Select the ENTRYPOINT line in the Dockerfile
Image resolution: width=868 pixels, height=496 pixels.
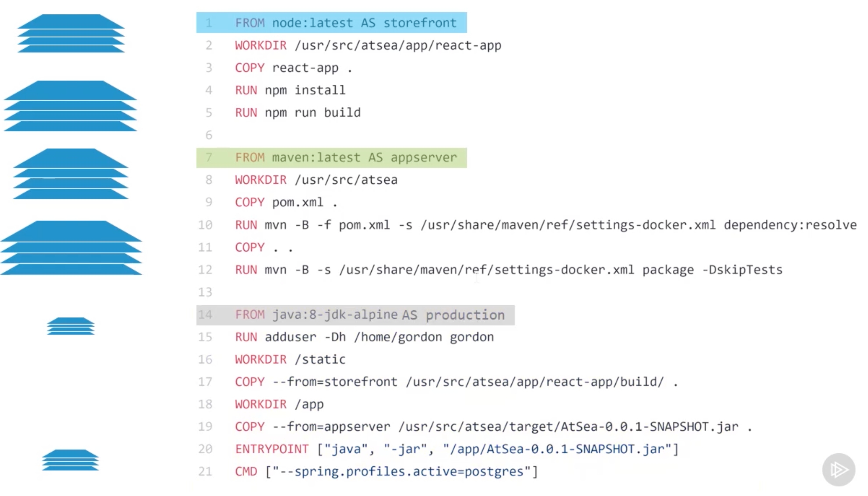455,449
